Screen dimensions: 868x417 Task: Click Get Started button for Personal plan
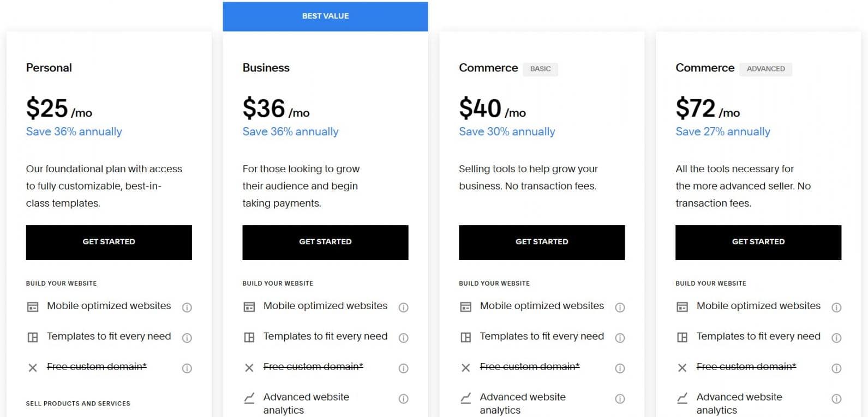tap(109, 242)
